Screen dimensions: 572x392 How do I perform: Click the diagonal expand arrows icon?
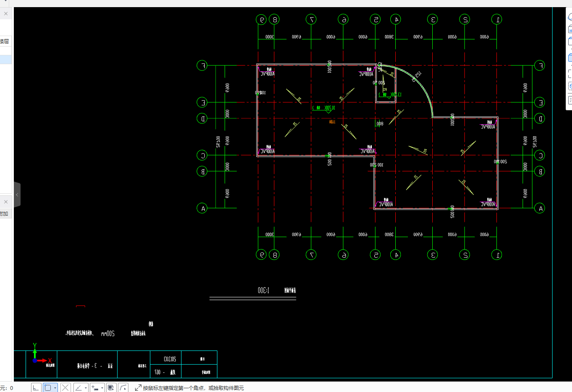138,388
